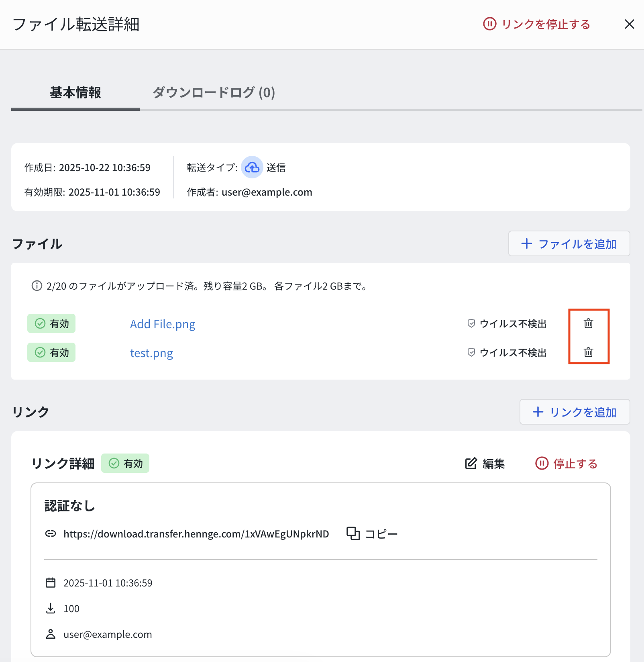Image resolution: width=644 pixels, height=662 pixels.
Task: Delete the test.png file via trash icon
Action: tap(588, 352)
